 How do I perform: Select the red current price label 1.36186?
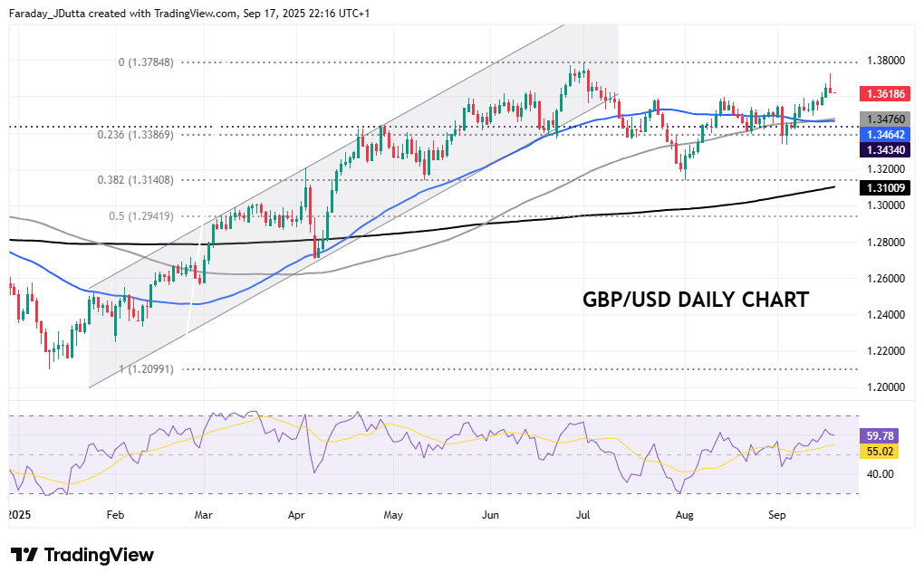[x=882, y=93]
